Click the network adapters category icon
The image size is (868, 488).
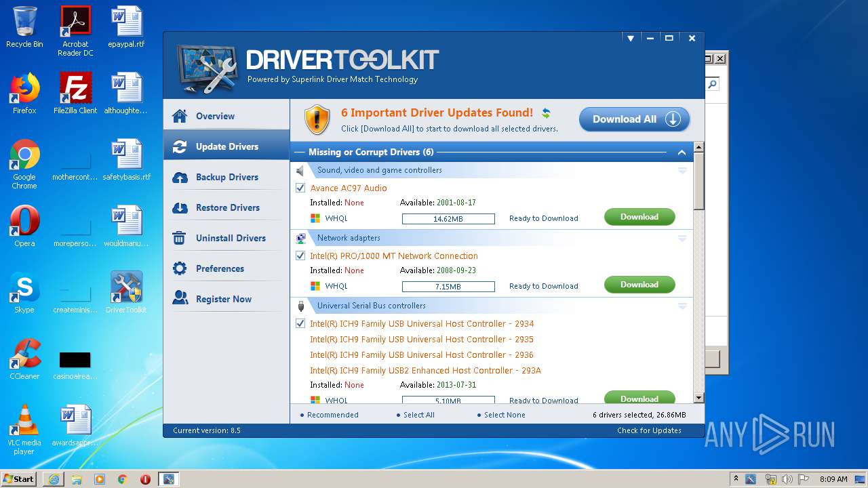click(x=301, y=238)
